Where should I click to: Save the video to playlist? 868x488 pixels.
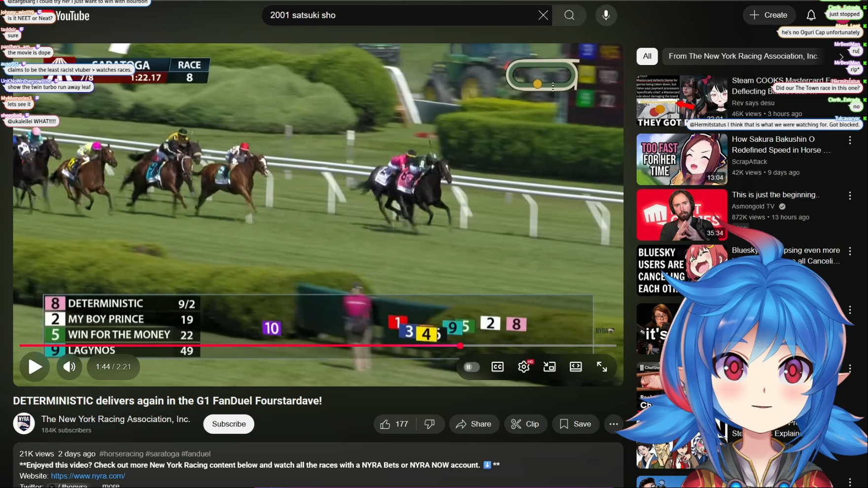pos(575,424)
